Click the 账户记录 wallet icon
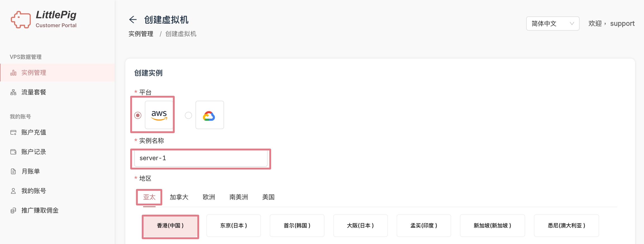The width and height of the screenshot is (644, 244). (13, 152)
